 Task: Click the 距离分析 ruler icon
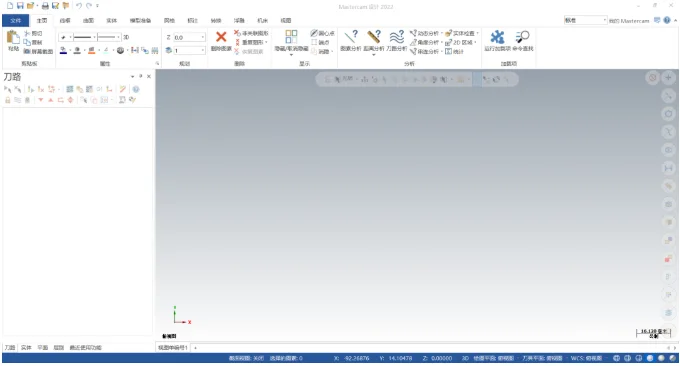[374, 37]
